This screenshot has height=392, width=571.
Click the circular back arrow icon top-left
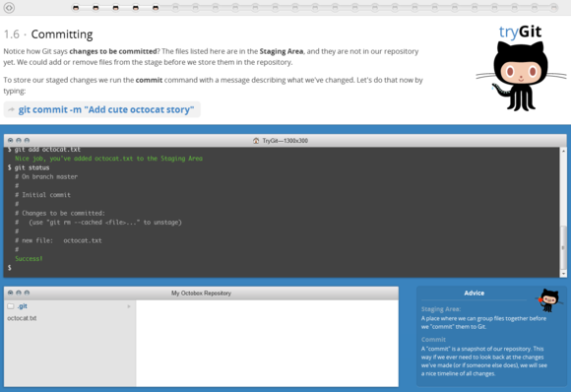point(9,7)
